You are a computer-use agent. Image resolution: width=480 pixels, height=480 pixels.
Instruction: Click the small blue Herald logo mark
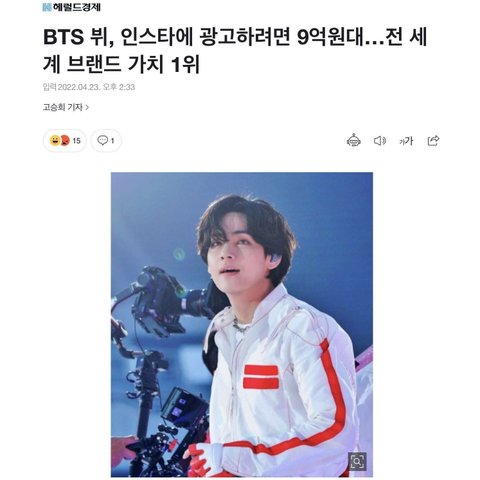[x=47, y=7]
